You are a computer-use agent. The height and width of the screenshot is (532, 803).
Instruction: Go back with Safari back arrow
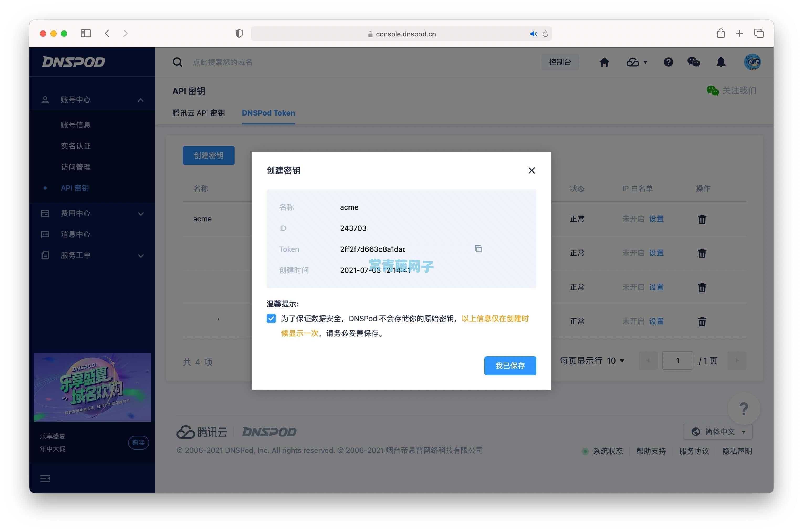(107, 33)
